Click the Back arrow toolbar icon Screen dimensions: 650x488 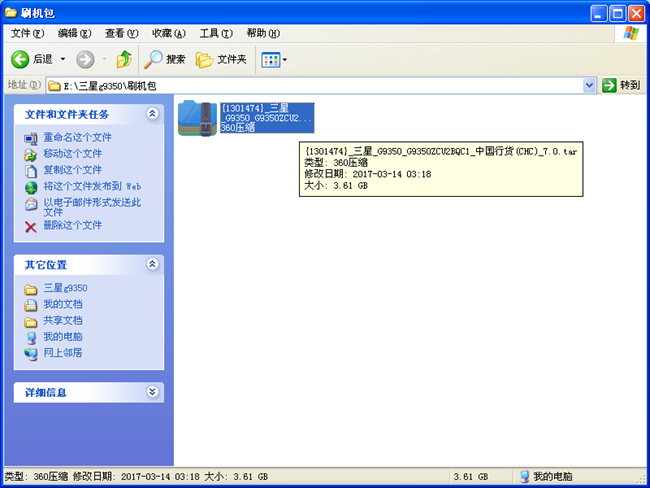click(22, 60)
